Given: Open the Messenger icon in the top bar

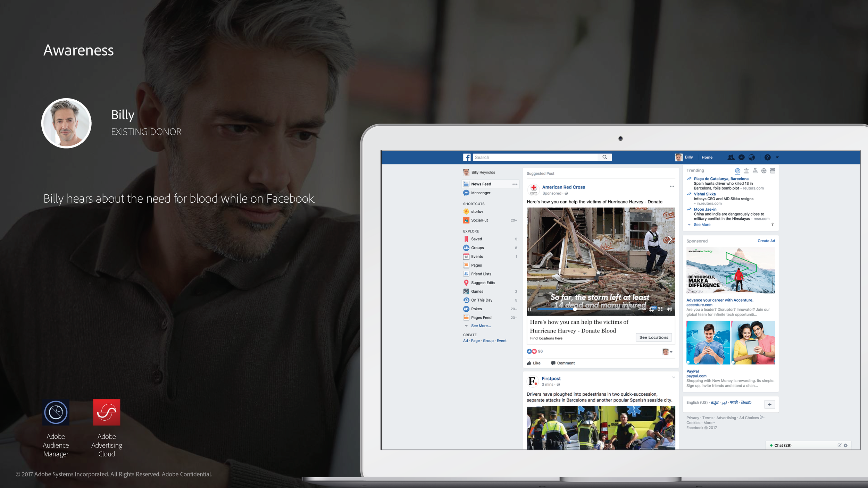Looking at the screenshot, I should tap(741, 157).
